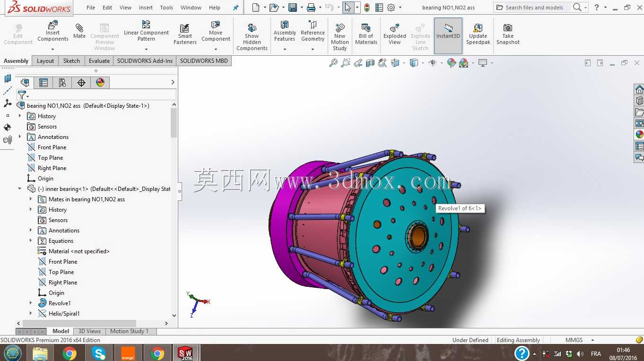This screenshot has width=644, height=361.
Task: Open the DisplayManager color ball tab
Action: point(100,83)
